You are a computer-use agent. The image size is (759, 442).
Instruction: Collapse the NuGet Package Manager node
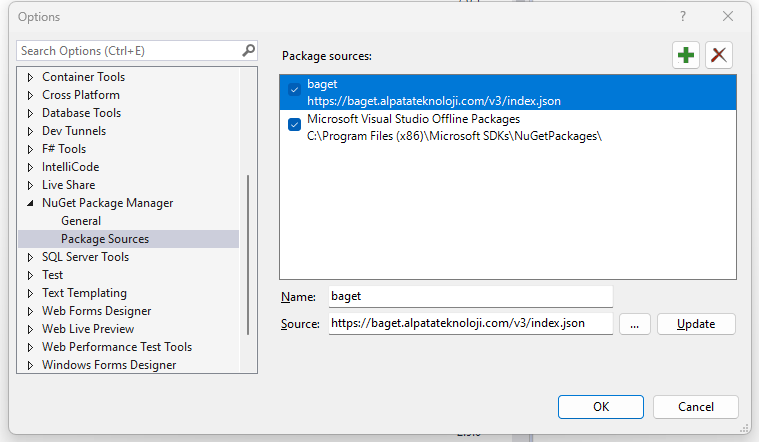coord(30,203)
